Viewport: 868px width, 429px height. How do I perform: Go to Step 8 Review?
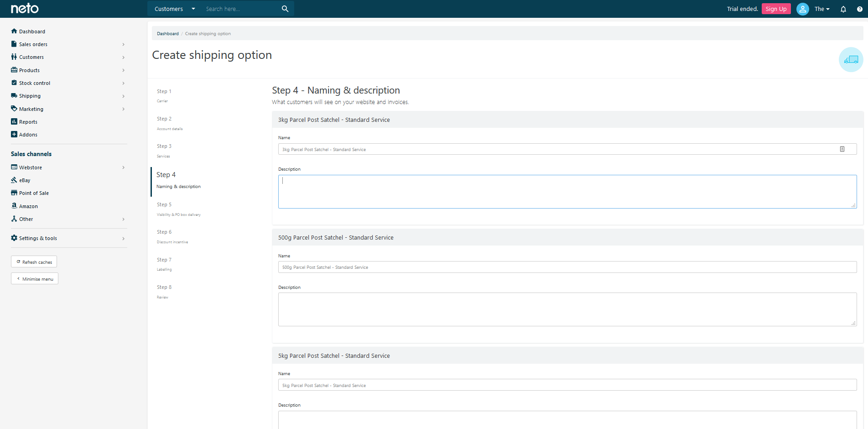tap(164, 292)
